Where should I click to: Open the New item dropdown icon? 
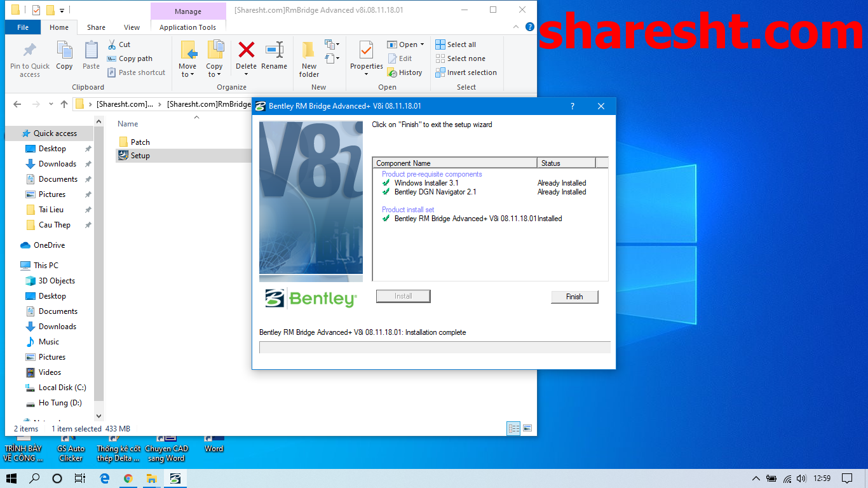coord(332,44)
